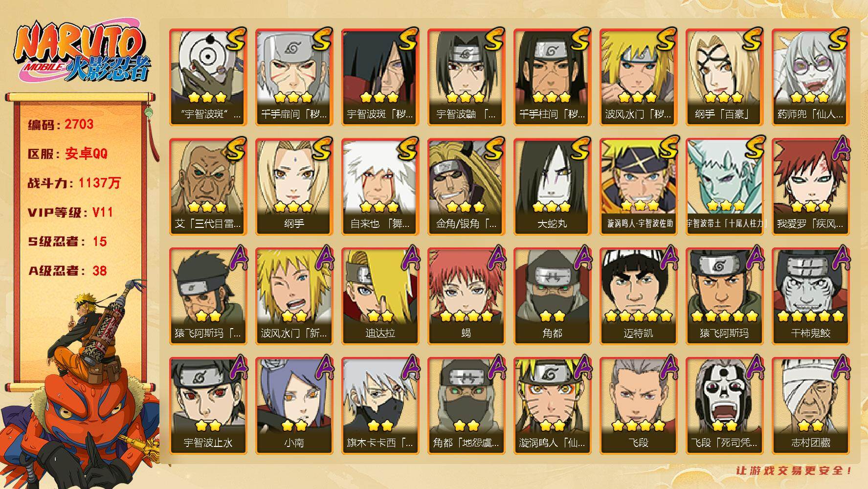
Task: Click the Naruto on Gamabunta toad illustration
Action: (x=80, y=386)
